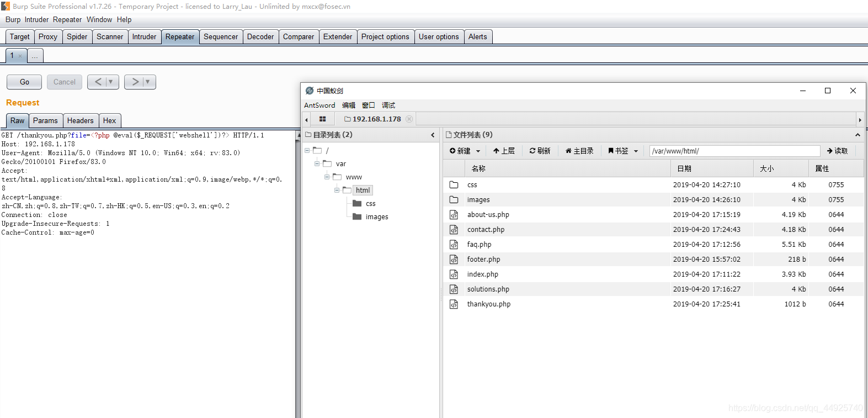Click the /var/www/html/ path input field
This screenshot has width=868, height=418.
[x=735, y=151]
